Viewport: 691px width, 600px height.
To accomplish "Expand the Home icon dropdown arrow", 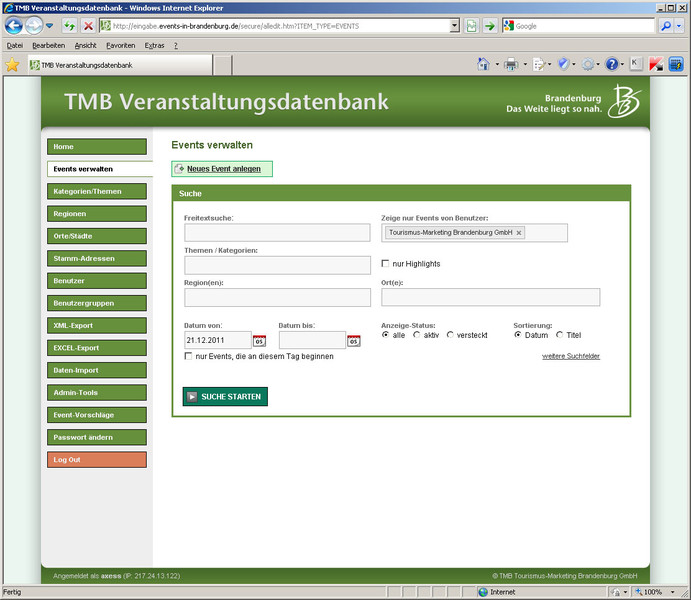I will [x=497, y=64].
